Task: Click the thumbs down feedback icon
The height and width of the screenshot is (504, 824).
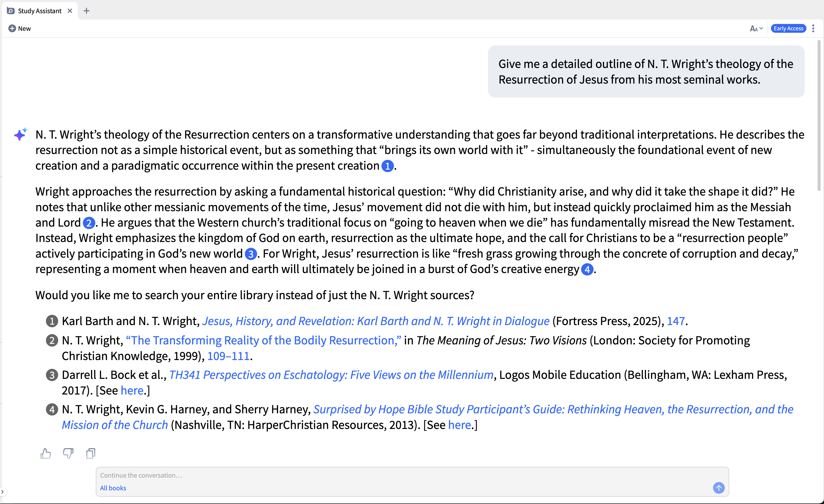Action: [x=68, y=453]
